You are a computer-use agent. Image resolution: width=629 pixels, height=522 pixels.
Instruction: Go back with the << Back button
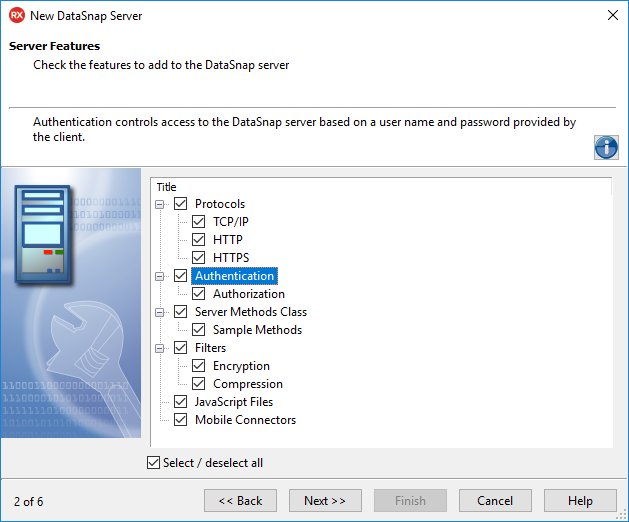coord(240,501)
